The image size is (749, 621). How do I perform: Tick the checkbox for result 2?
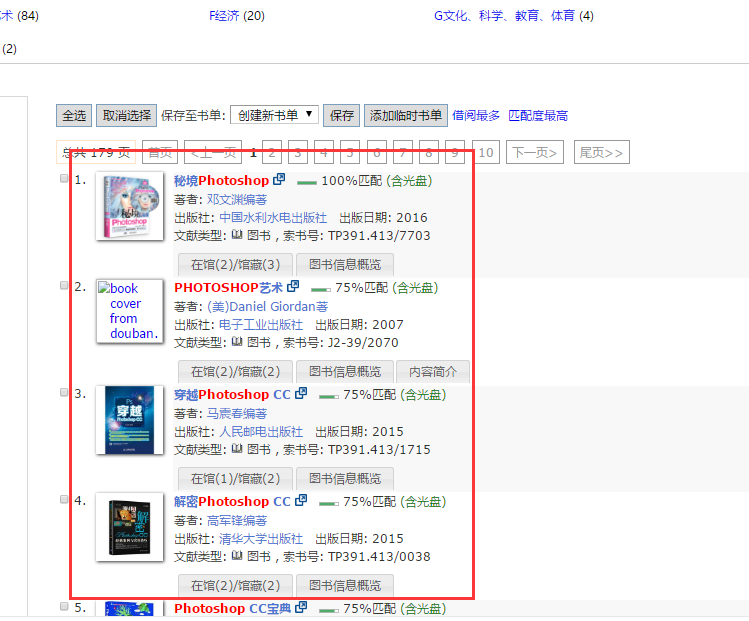(x=65, y=286)
